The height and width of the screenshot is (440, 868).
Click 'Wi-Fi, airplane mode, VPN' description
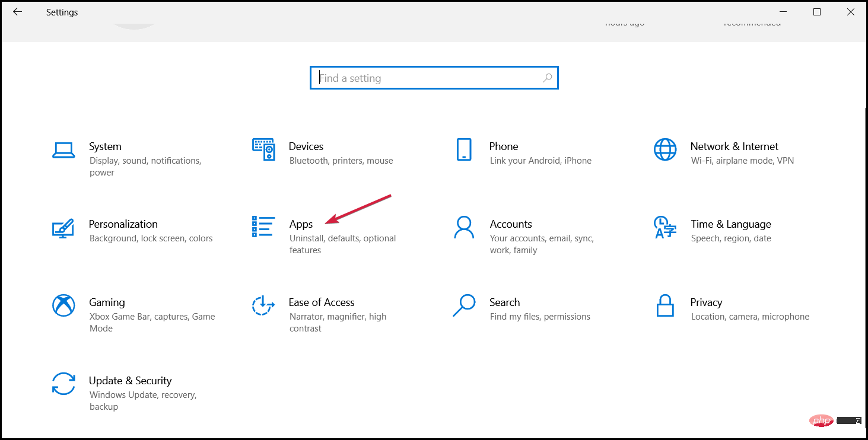point(742,161)
